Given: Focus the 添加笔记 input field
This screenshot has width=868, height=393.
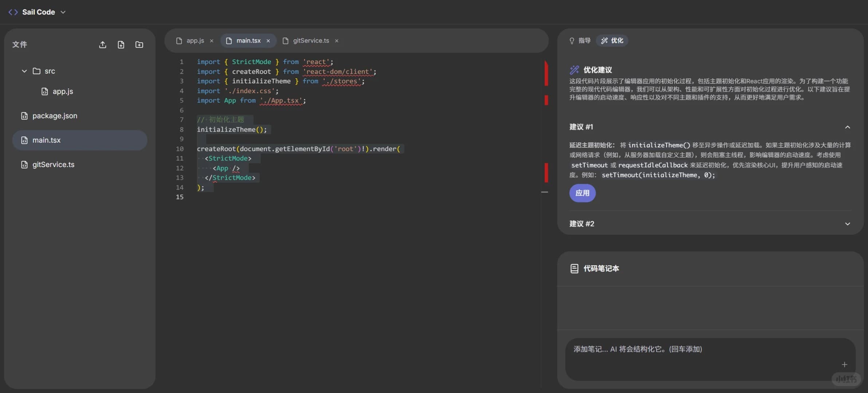Looking at the screenshot, I should click(x=710, y=359).
